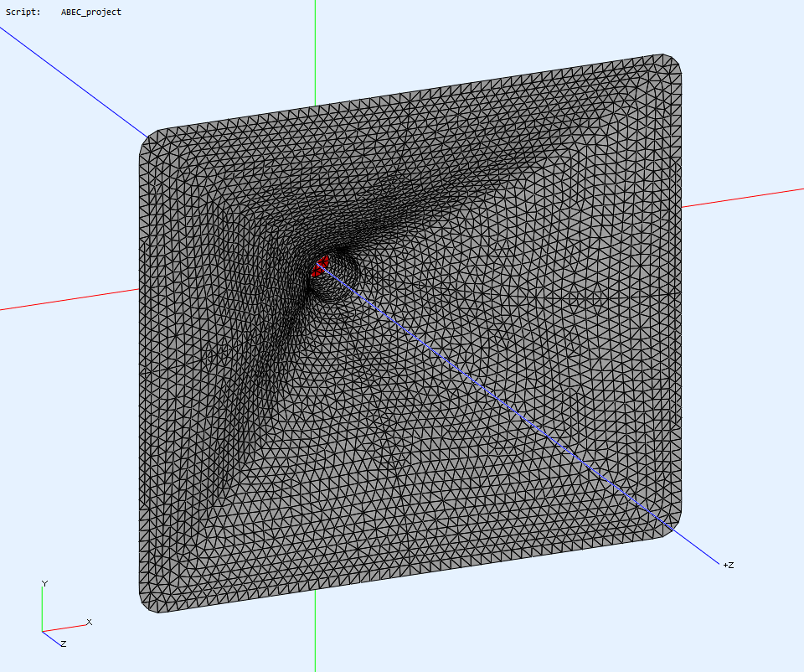
Task: Click the ABEC_project script name
Action: coord(90,12)
